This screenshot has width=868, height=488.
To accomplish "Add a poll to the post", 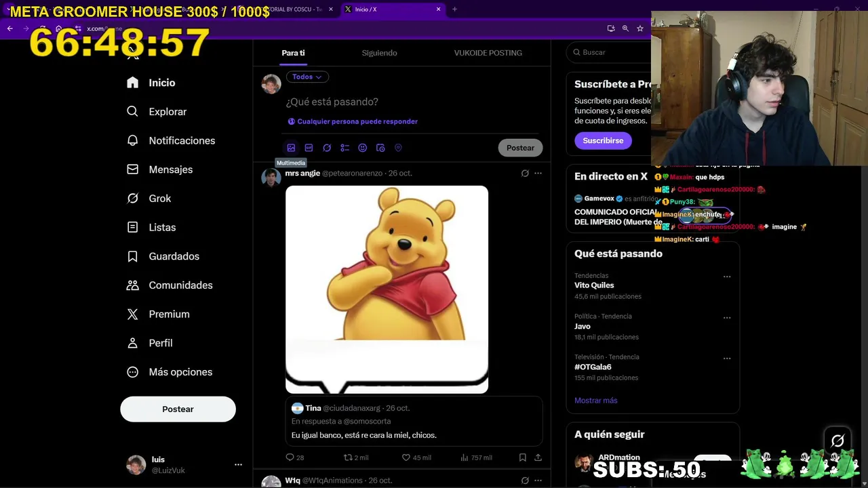I will click(344, 148).
